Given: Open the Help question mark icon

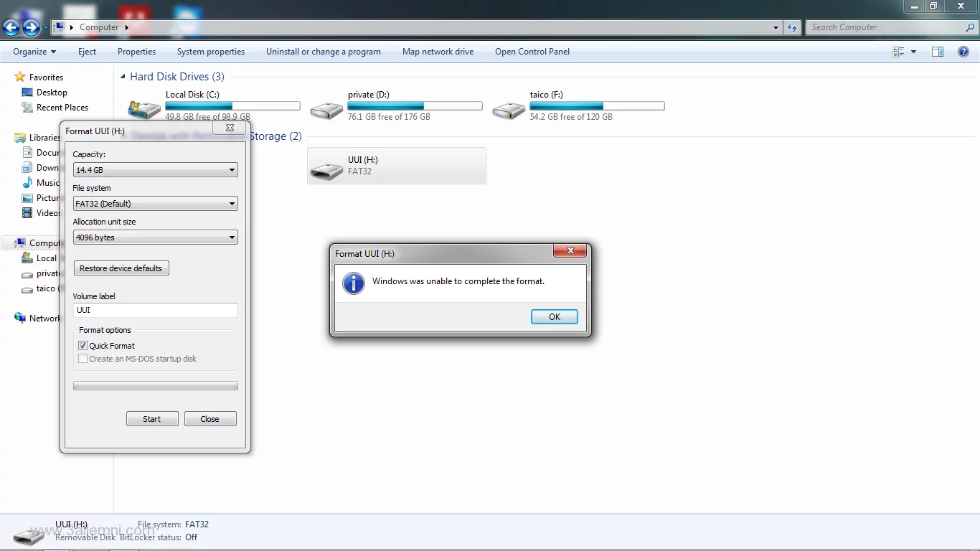Looking at the screenshot, I should (963, 52).
